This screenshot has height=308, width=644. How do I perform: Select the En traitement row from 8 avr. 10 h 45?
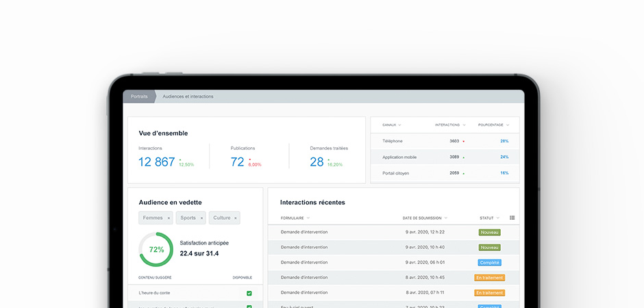[393, 278]
